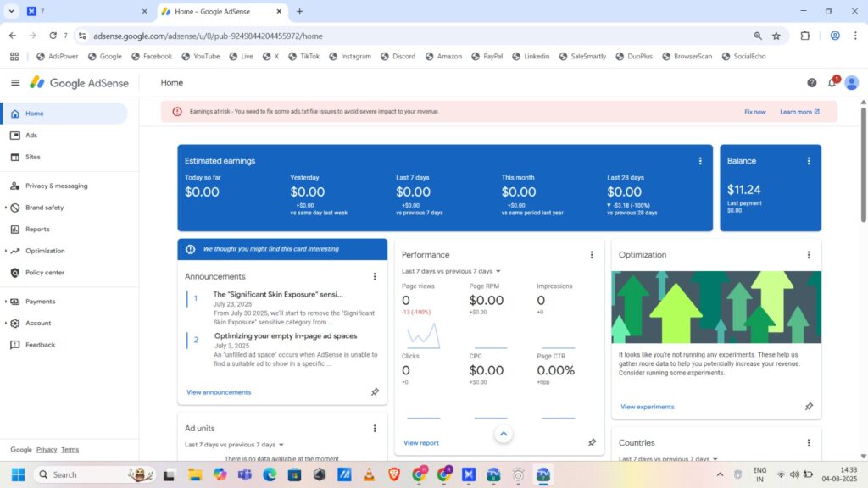Open the Countries date range dropdown
Screen dimensions: 868x488
point(668,458)
